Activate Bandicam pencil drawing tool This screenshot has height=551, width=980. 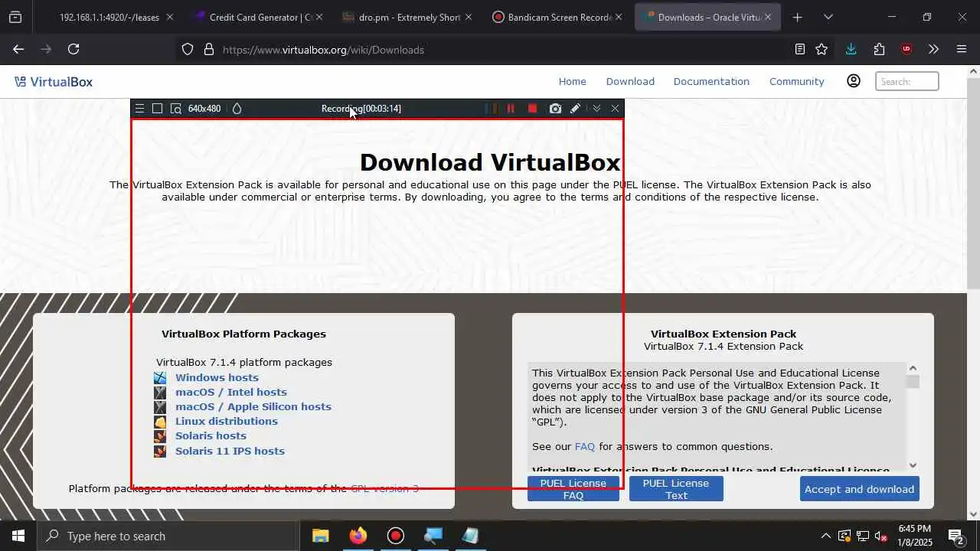coord(575,109)
